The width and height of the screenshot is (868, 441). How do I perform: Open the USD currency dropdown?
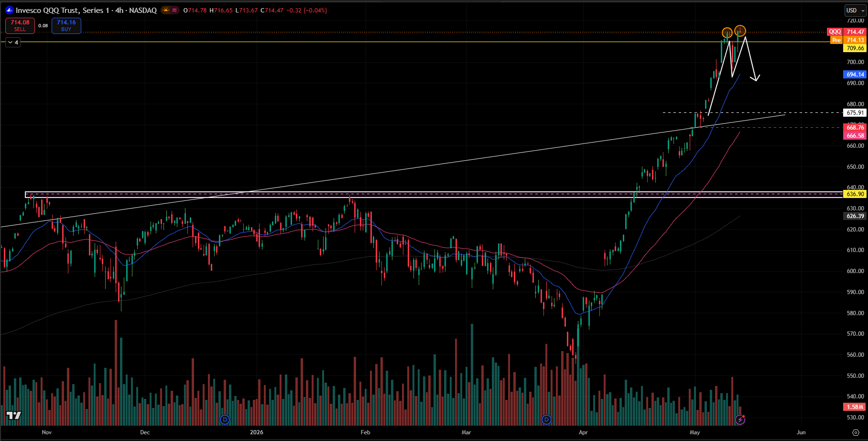coord(855,10)
